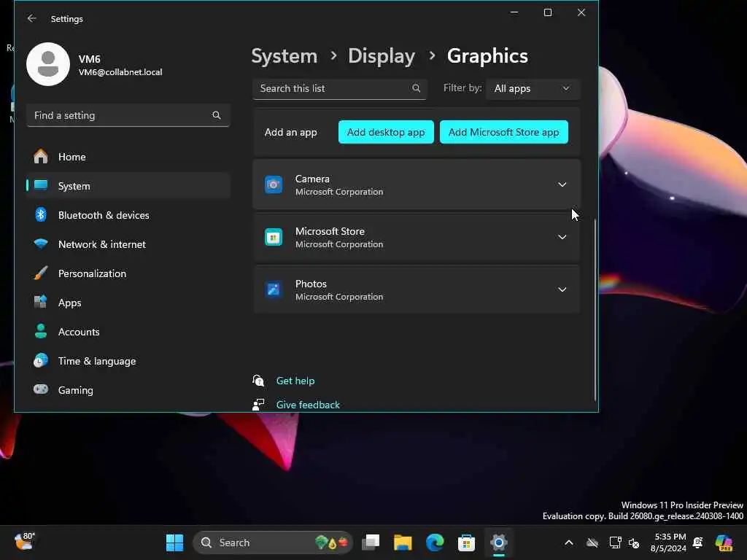The width and height of the screenshot is (747, 560).
Task: Click the Photos app icon
Action: [x=274, y=289]
